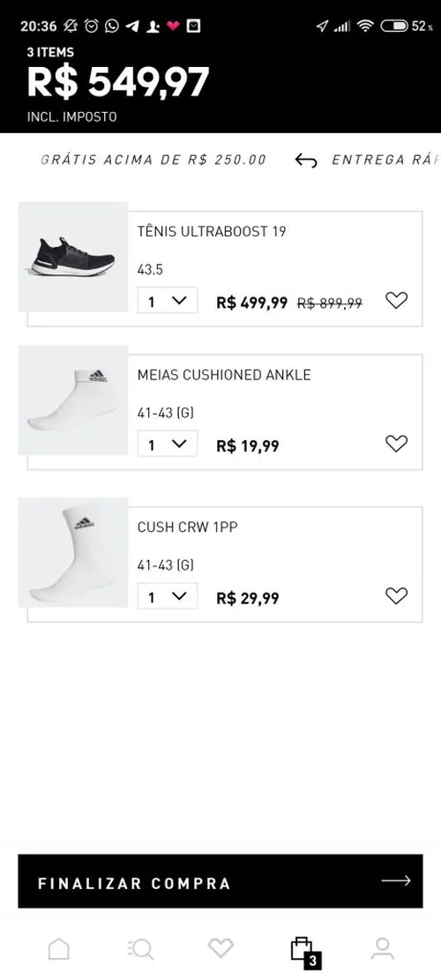Go to home tab in bottom navigation

coord(59,949)
